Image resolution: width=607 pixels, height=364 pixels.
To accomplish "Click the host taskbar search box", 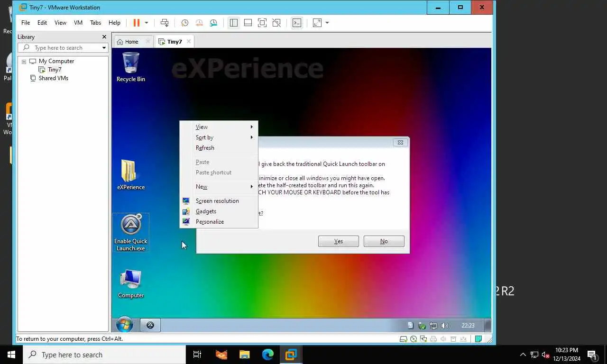I will coord(104,355).
